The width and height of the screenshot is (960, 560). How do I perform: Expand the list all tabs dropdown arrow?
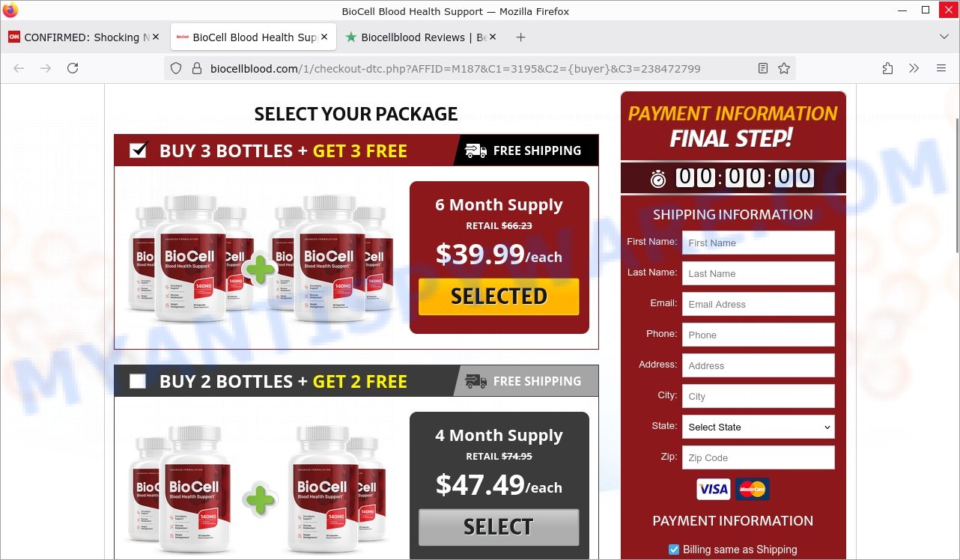pyautogui.click(x=944, y=37)
